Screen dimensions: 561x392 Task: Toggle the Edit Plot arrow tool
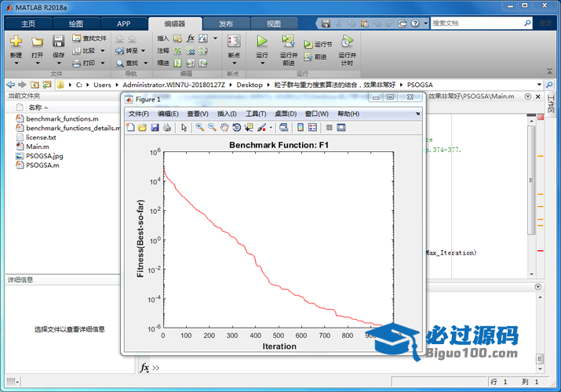(184, 127)
